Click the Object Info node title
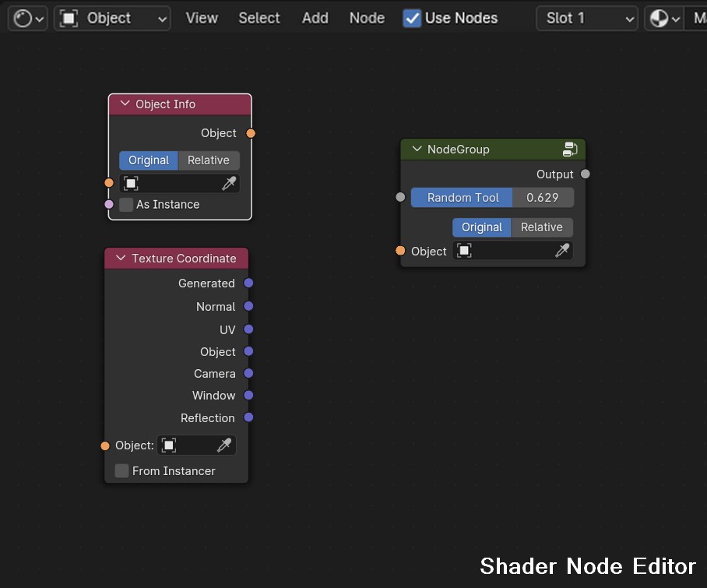Image resolution: width=707 pixels, height=588 pixels. tap(166, 104)
